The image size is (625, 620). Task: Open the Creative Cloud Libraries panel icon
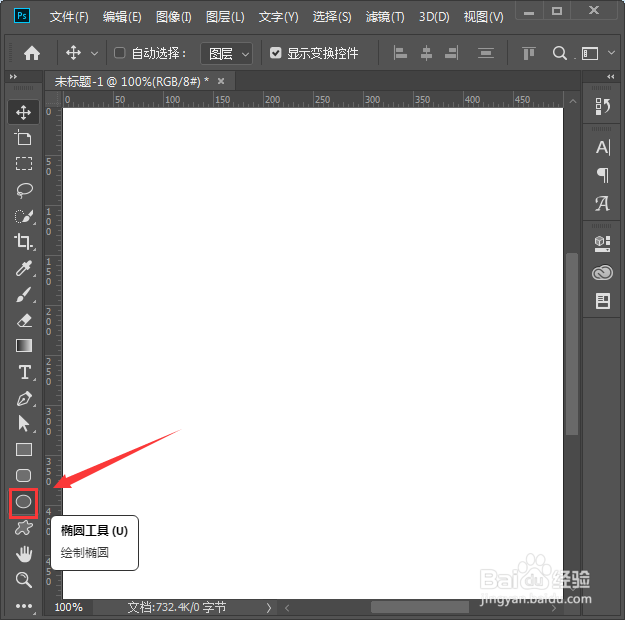point(602,273)
